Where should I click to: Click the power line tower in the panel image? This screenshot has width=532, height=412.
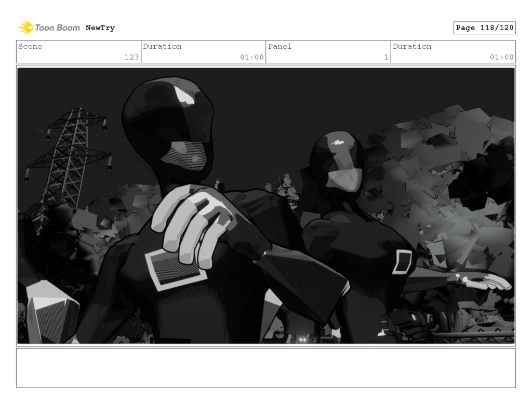(x=75, y=151)
